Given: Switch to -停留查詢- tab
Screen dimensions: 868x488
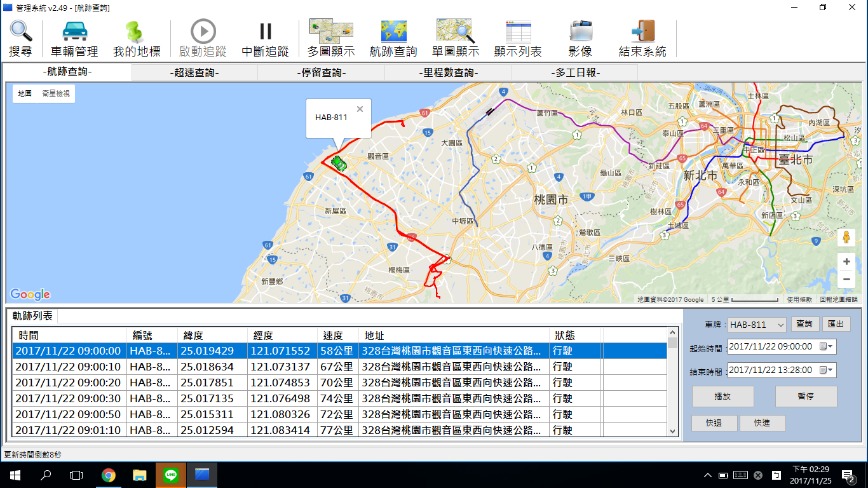Looking at the screenshot, I should pos(321,72).
